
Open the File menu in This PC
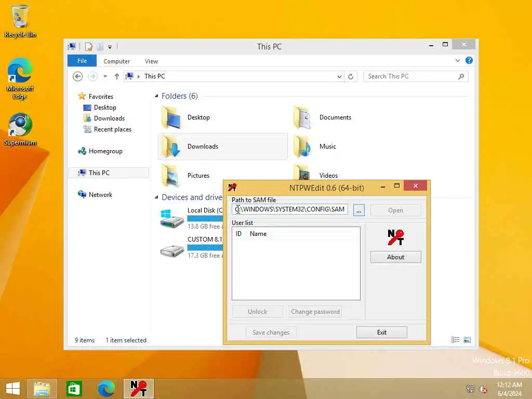point(82,61)
